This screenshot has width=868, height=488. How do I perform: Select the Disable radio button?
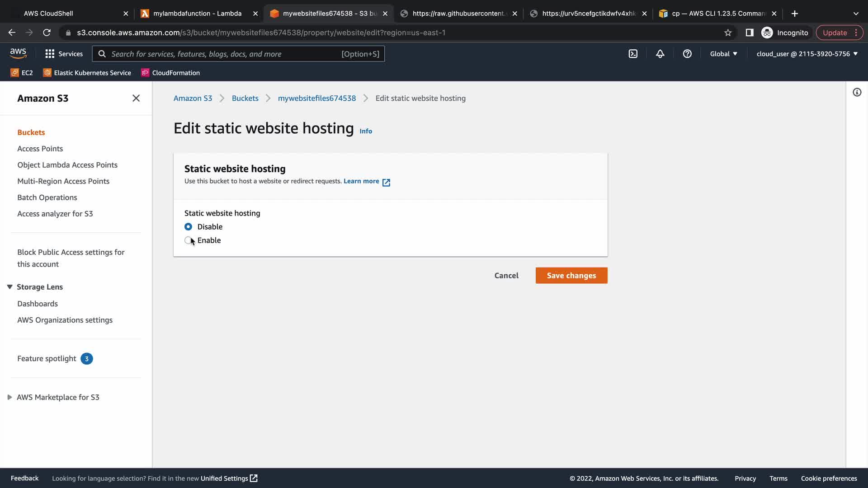[x=188, y=227]
